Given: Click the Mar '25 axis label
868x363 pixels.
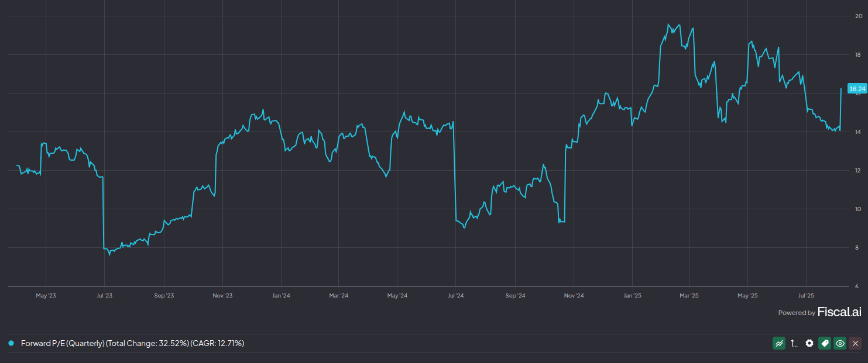Looking at the screenshot, I should 689,296.
